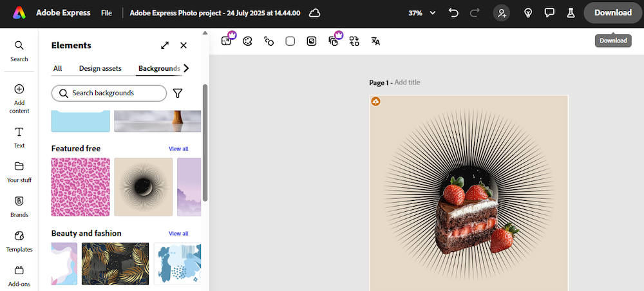Click the Redo arrow
Viewport: 644px width, 291px height.
(x=475, y=13)
